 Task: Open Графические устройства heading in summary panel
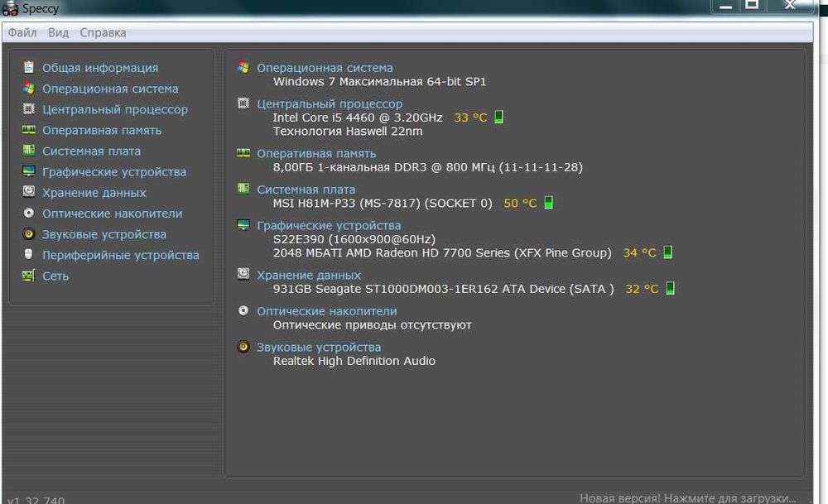[x=329, y=225]
